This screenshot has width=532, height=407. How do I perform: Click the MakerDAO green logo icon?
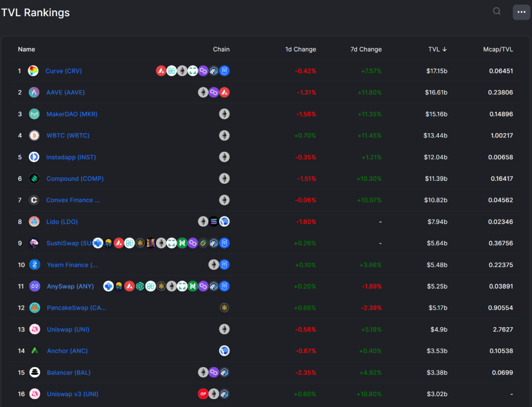tap(34, 114)
